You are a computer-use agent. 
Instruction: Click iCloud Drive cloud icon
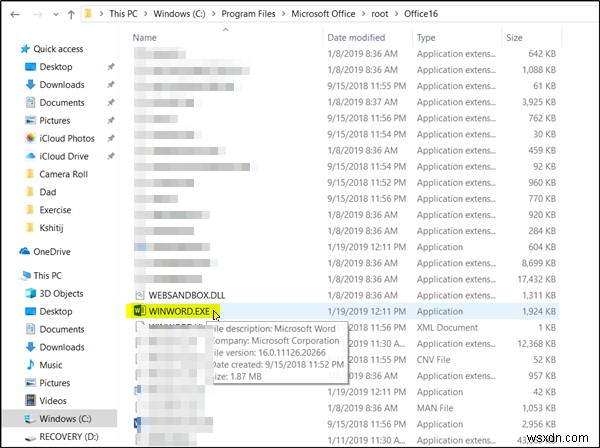(30, 156)
